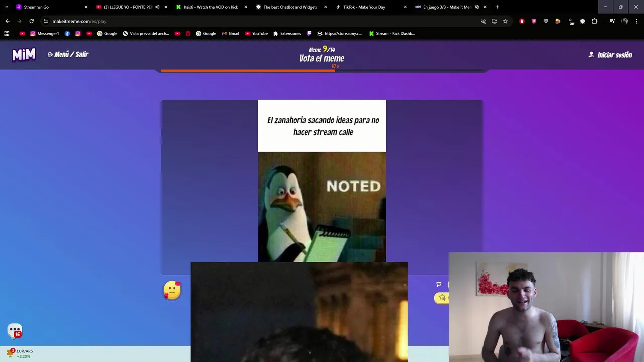Open the YouTube text bookmark
Viewport: 644px width, 362px height.
tap(256, 34)
